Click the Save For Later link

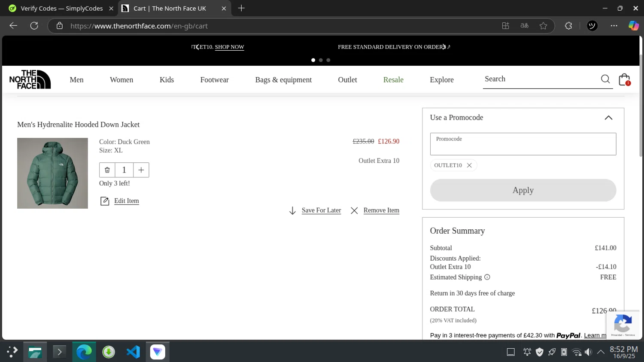tap(321, 210)
